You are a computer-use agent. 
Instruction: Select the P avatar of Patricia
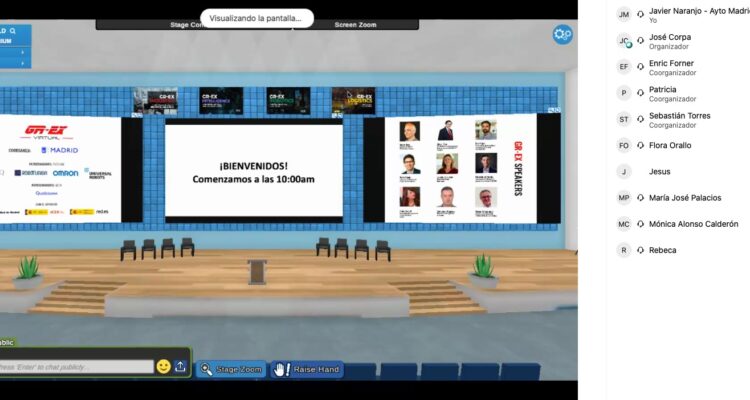(x=624, y=93)
